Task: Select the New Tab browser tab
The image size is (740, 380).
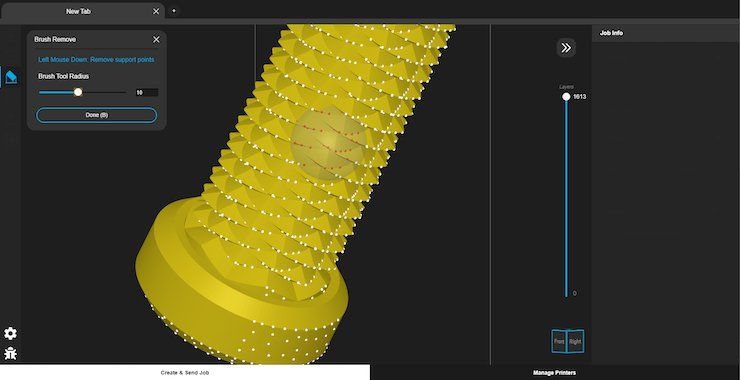Action: click(82, 11)
